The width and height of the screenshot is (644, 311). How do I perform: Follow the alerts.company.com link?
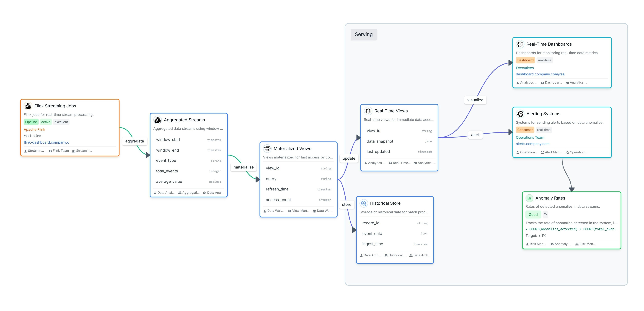tap(533, 144)
